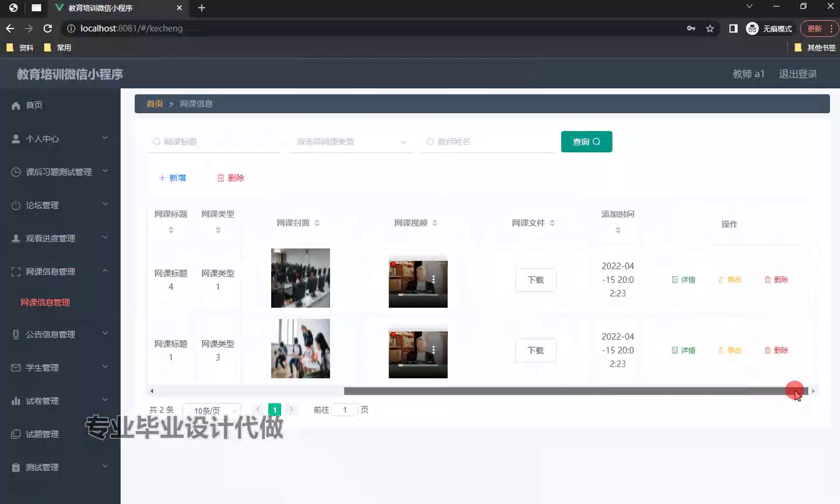Click the red 删除 button above the table
This screenshot has width=840, height=504.
click(x=230, y=178)
